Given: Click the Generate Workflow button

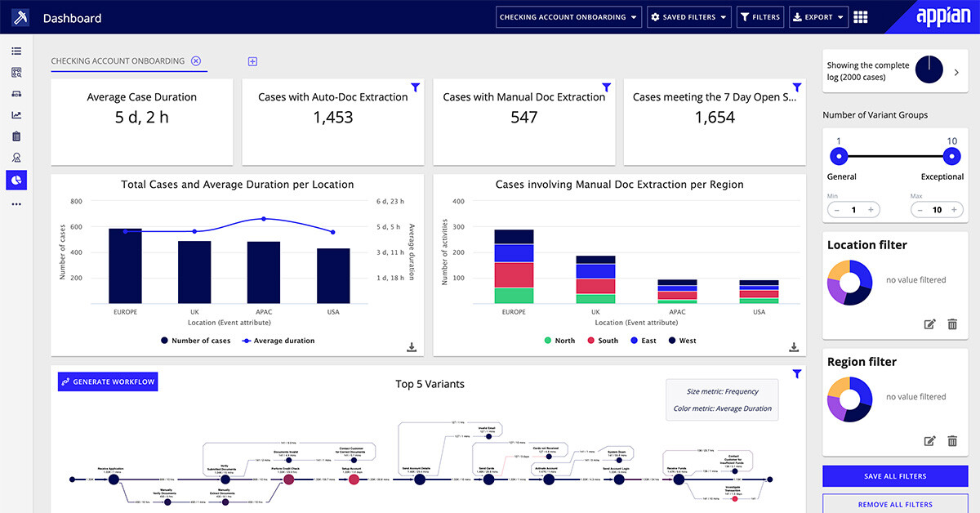Looking at the screenshot, I should (107, 381).
